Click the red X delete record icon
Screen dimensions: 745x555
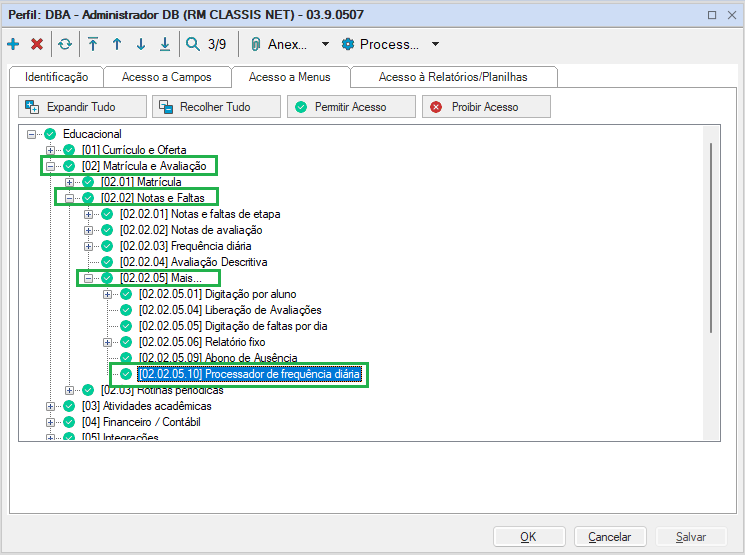(x=37, y=44)
